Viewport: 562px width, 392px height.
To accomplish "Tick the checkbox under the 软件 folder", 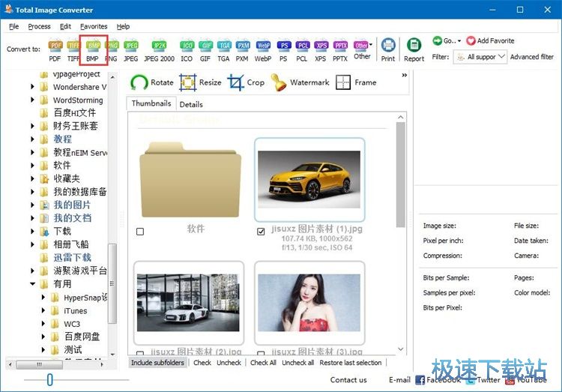I will [x=140, y=232].
